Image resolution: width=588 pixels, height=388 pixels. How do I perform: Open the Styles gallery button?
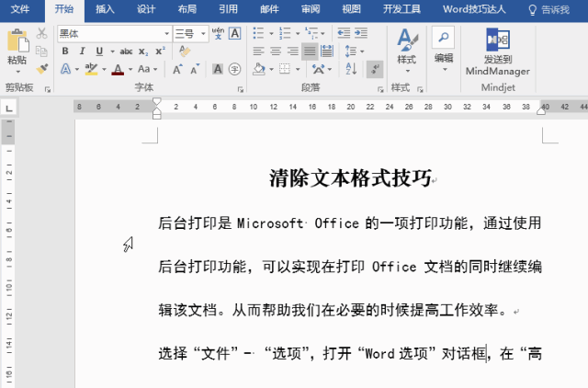coord(407,51)
